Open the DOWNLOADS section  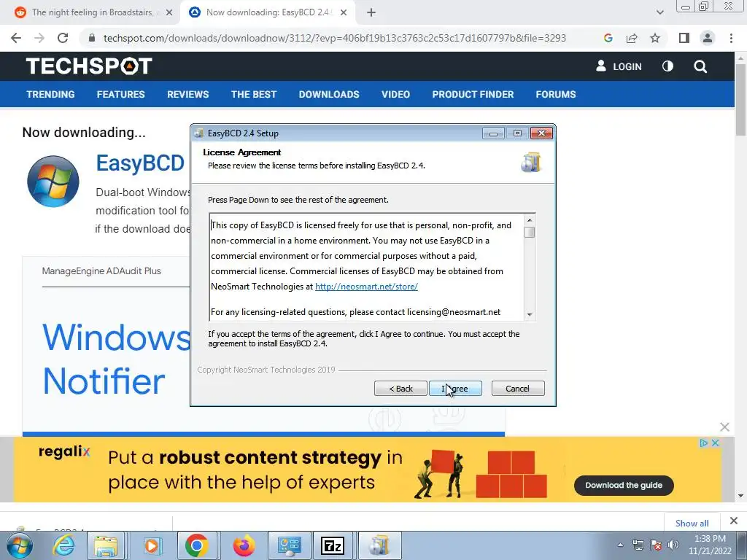(x=329, y=94)
